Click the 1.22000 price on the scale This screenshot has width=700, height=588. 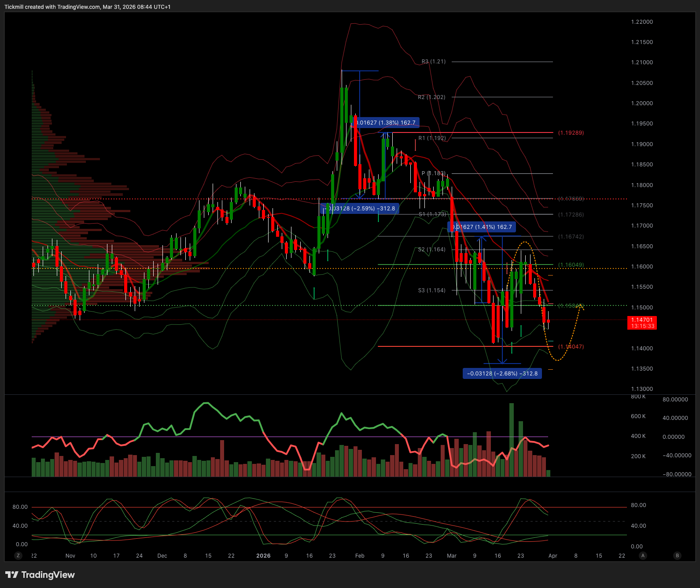point(641,22)
